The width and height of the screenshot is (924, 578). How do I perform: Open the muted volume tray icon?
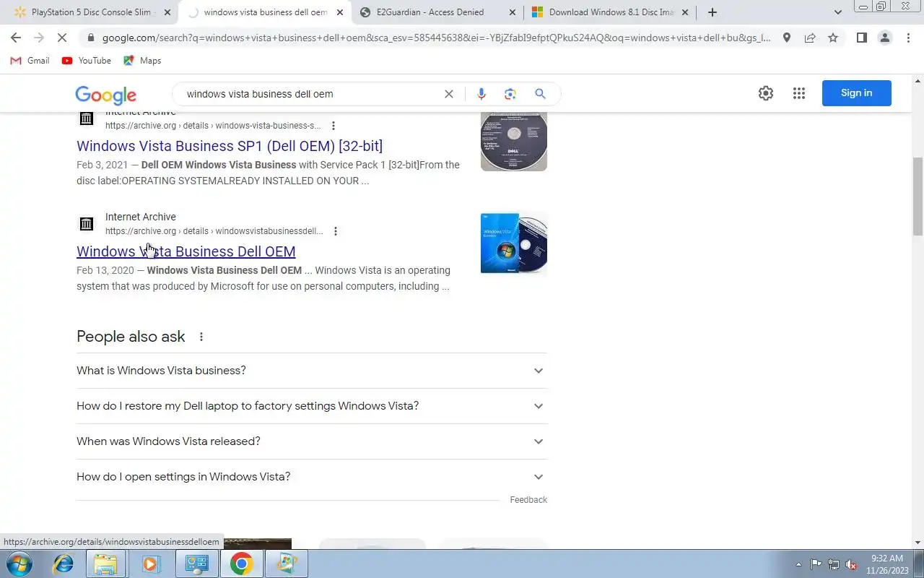[x=851, y=564]
